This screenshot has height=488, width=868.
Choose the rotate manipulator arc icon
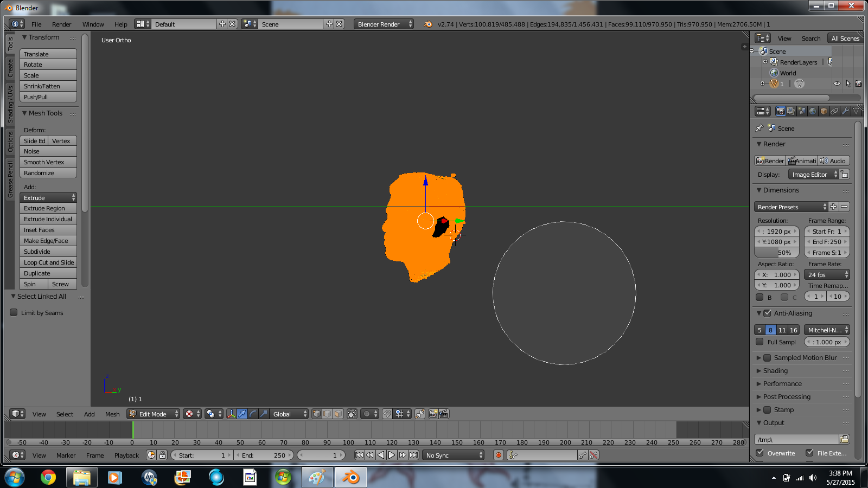pyautogui.click(x=253, y=414)
